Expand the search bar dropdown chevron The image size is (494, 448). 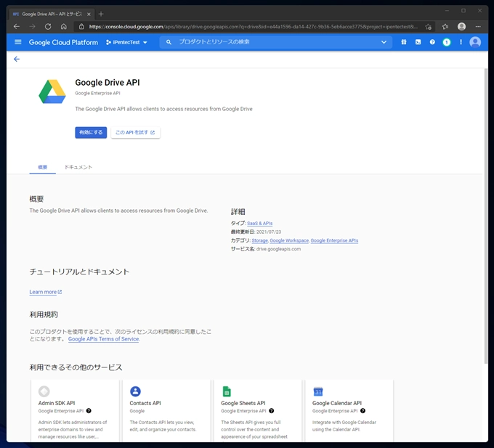(x=384, y=42)
